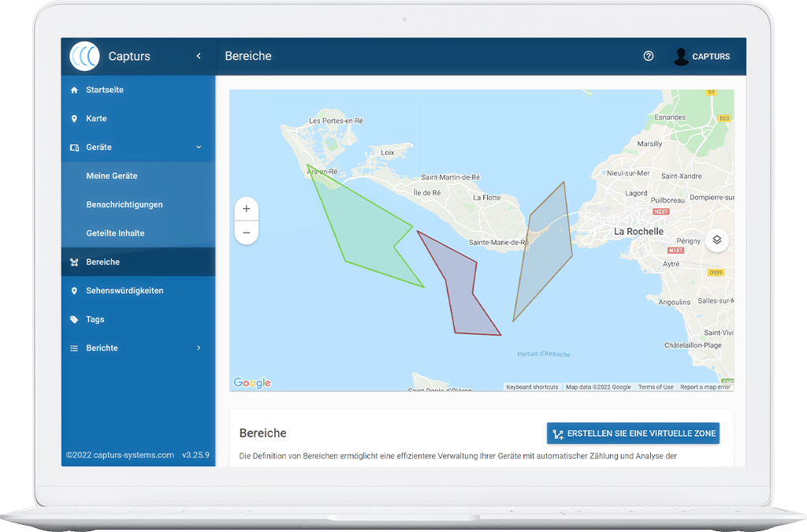This screenshot has width=807, height=532.
Task: Expand the Berichte submenu chevron
Action: click(x=199, y=348)
